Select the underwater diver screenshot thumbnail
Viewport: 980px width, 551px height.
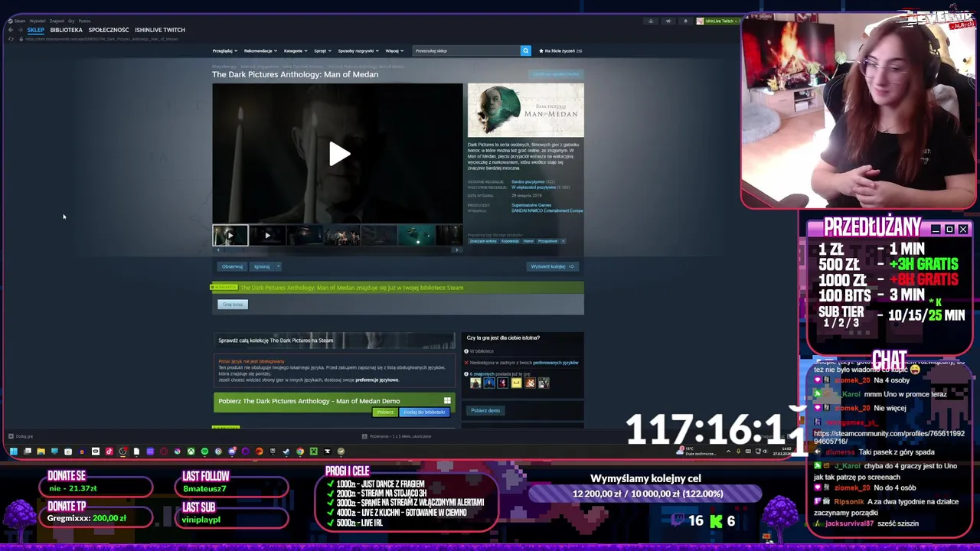tap(416, 235)
